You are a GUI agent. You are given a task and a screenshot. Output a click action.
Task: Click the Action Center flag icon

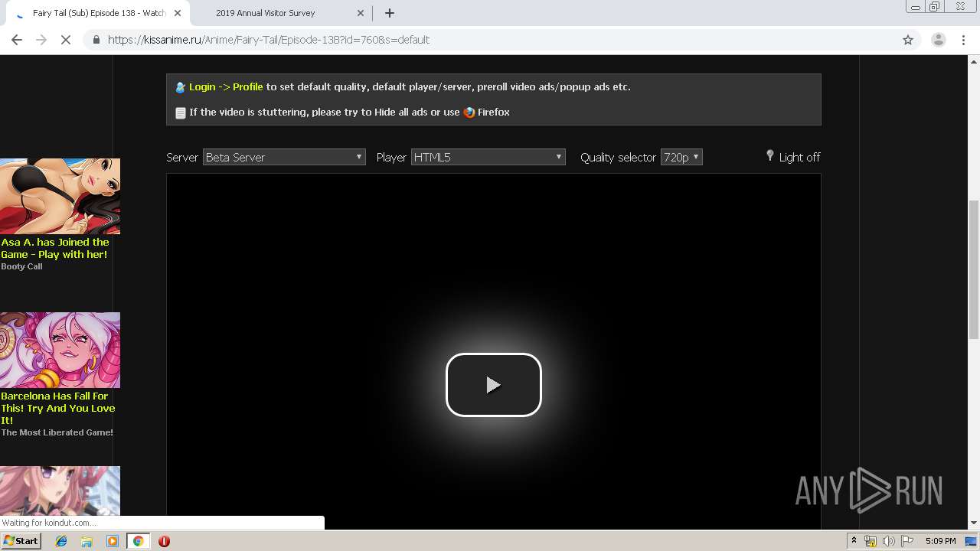click(906, 541)
